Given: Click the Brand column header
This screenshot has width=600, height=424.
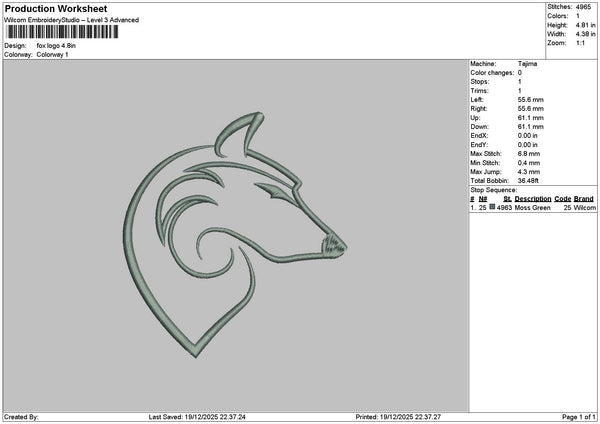Looking at the screenshot, I should (584, 199).
